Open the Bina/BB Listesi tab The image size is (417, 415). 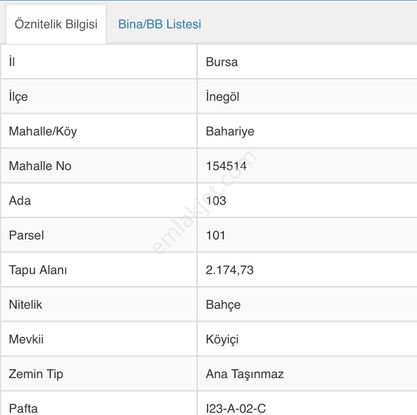[160, 24]
